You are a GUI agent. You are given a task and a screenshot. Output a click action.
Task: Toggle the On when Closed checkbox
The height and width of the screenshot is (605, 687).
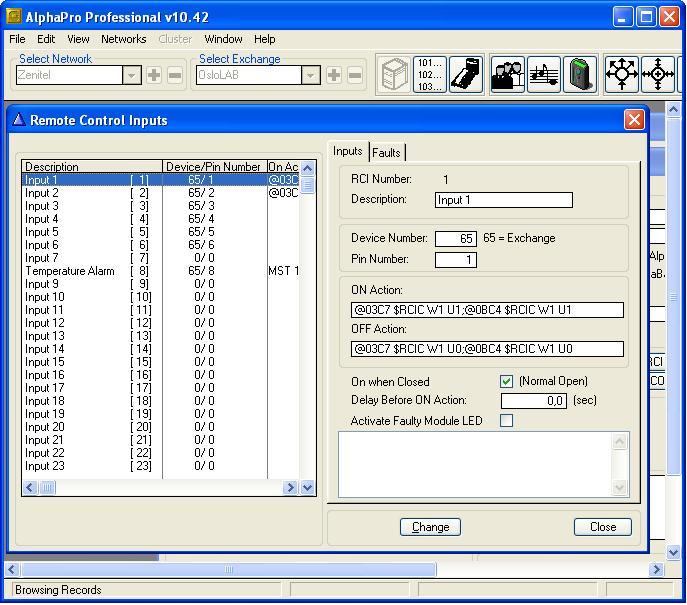[506, 382]
